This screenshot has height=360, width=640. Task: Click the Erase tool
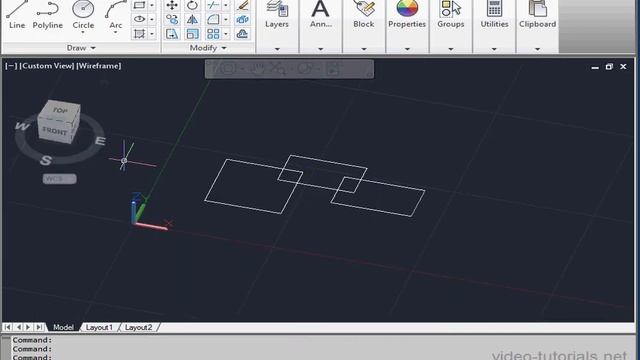coord(242,5)
